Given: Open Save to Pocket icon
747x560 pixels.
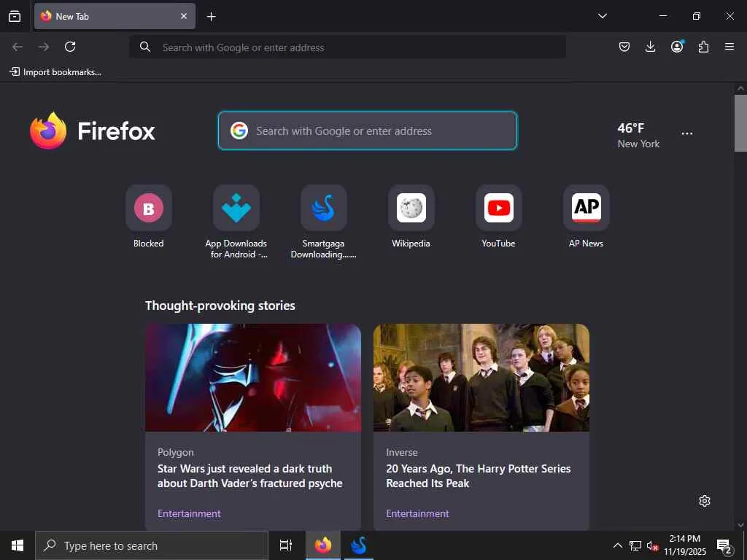Looking at the screenshot, I should [x=624, y=47].
